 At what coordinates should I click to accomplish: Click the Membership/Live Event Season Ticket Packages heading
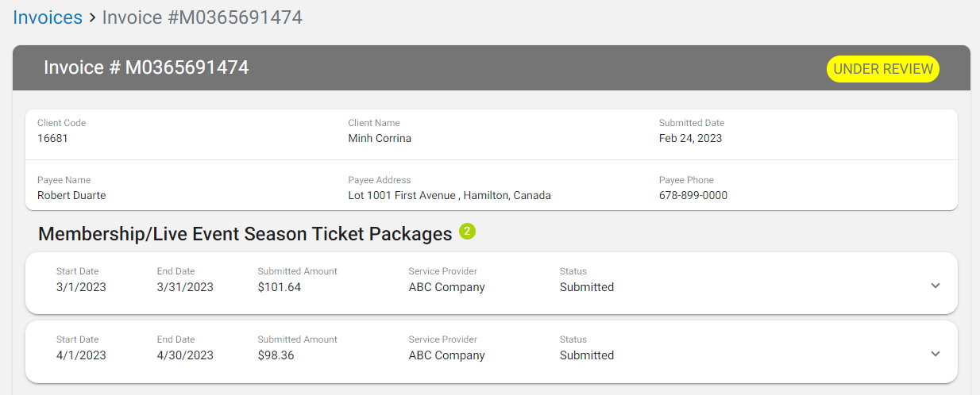245,234
